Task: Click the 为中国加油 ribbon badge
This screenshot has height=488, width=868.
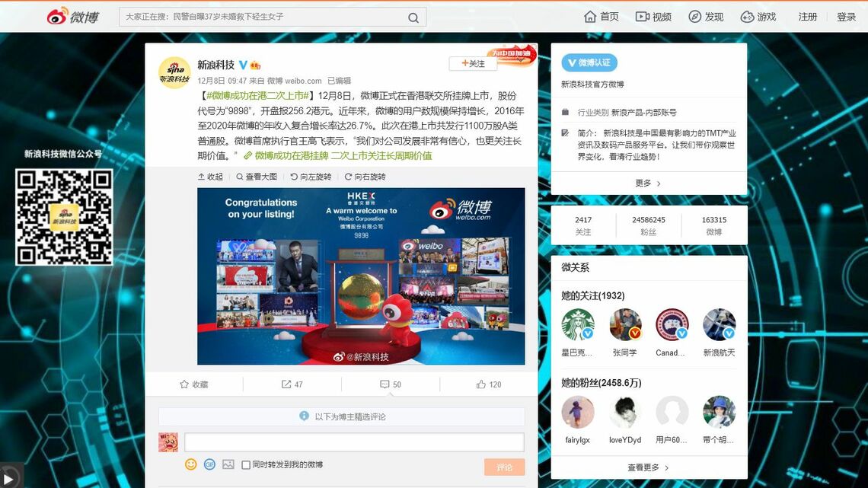Action: (x=512, y=54)
